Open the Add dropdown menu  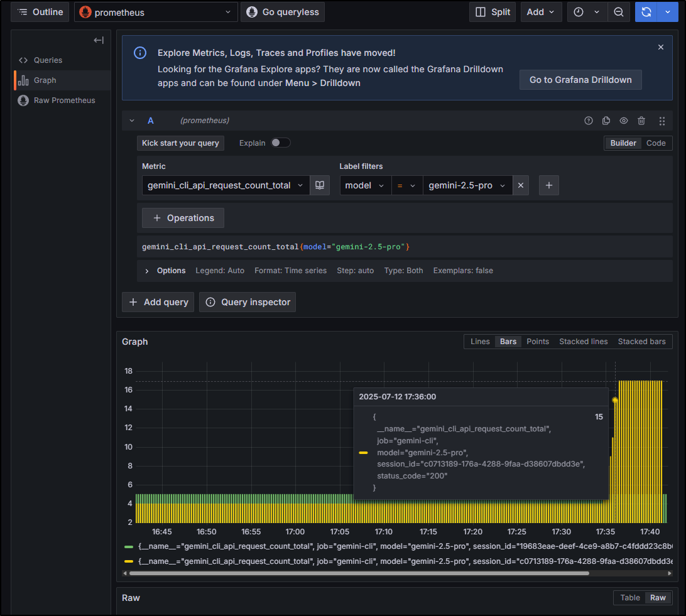(541, 12)
